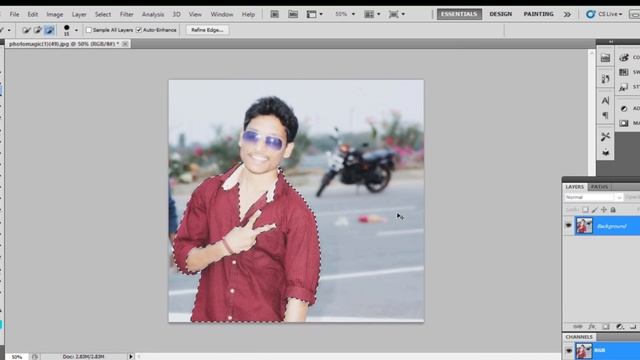This screenshot has width=640, height=360.
Task: Select the New selection quick selection mode
Action: pos(27,30)
